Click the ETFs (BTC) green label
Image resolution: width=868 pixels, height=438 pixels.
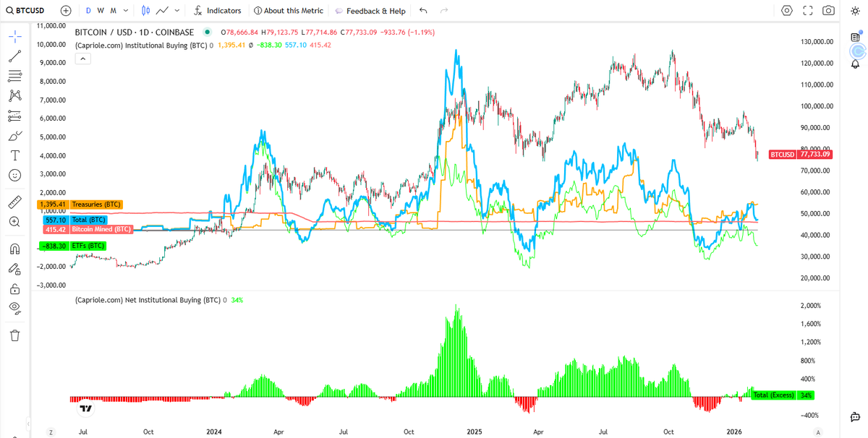pos(88,246)
